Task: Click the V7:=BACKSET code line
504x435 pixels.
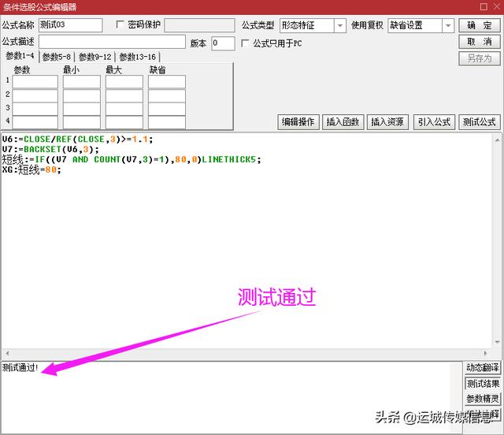Action: (50, 149)
